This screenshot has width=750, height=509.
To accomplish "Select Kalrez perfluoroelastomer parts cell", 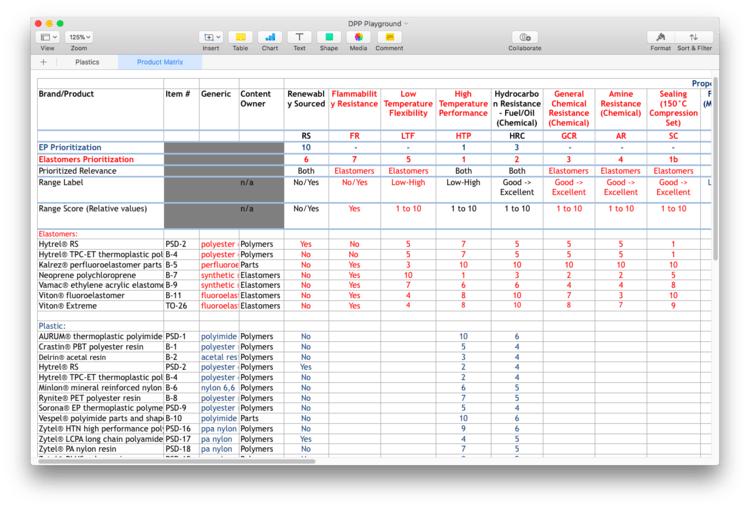I will pyautogui.click(x=100, y=265).
